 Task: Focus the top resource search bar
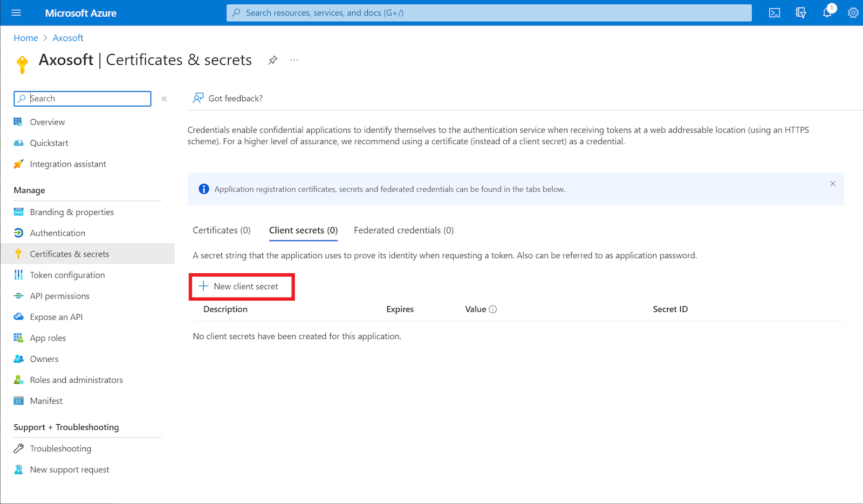click(x=489, y=13)
